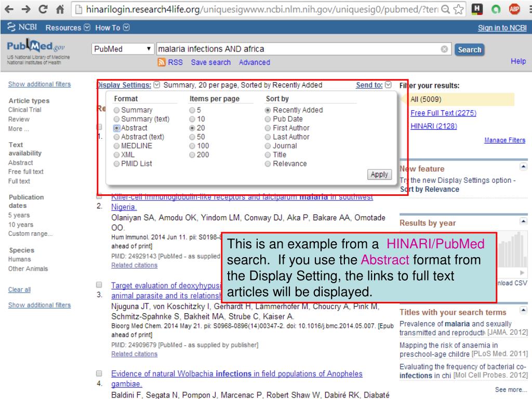Open Related citations for PMID 24909679

point(135,354)
